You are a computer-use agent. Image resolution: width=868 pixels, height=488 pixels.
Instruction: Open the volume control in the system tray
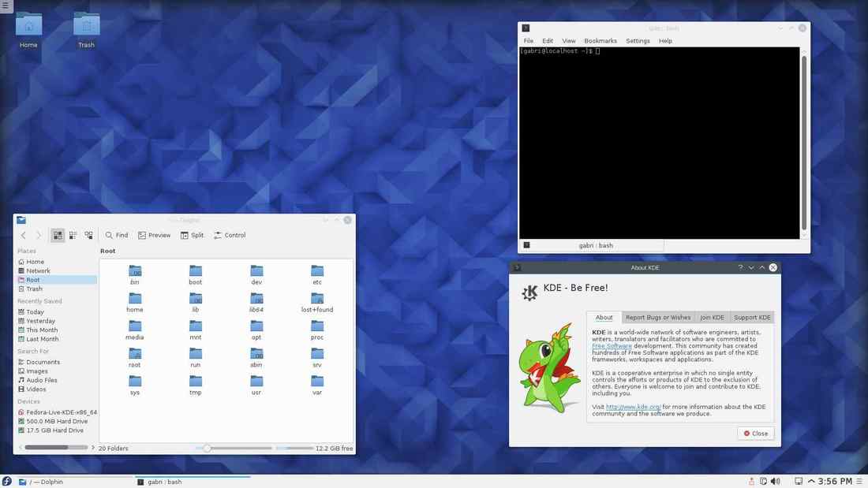coord(776,480)
